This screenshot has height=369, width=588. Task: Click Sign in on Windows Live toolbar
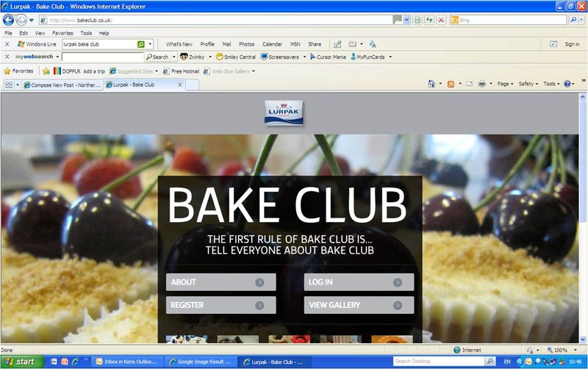(x=572, y=44)
